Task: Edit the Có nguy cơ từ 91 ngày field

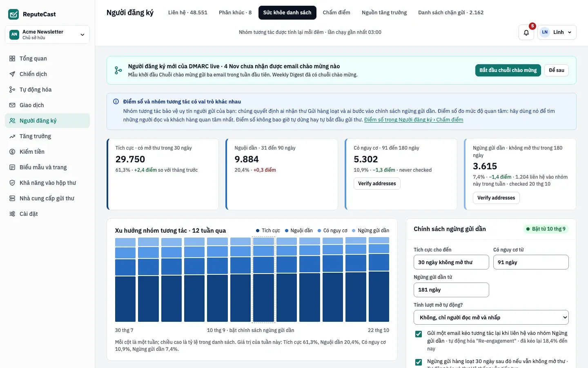Action: [x=531, y=262]
